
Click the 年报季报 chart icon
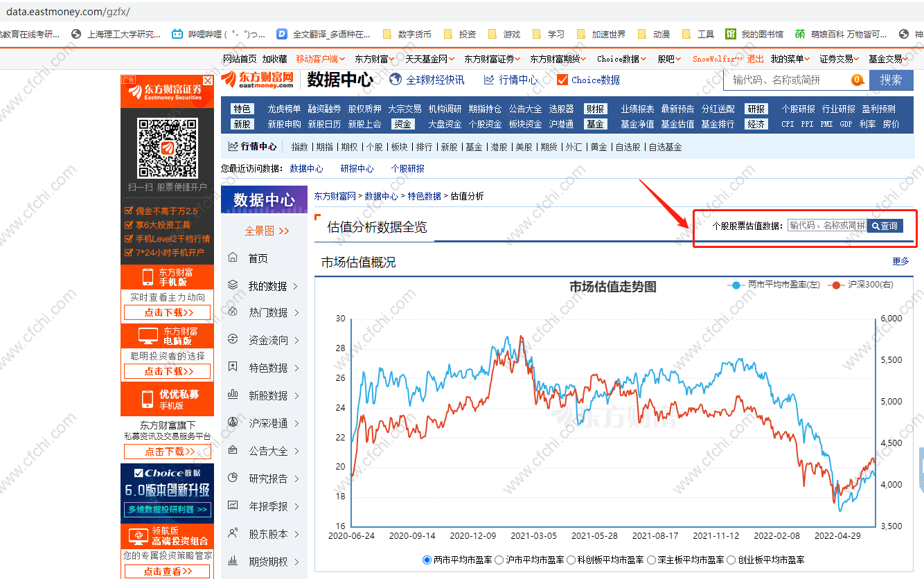pos(233,506)
